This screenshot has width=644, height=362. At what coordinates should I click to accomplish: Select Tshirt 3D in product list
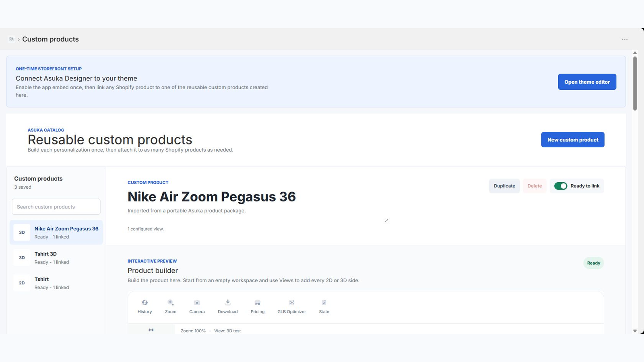point(56,258)
